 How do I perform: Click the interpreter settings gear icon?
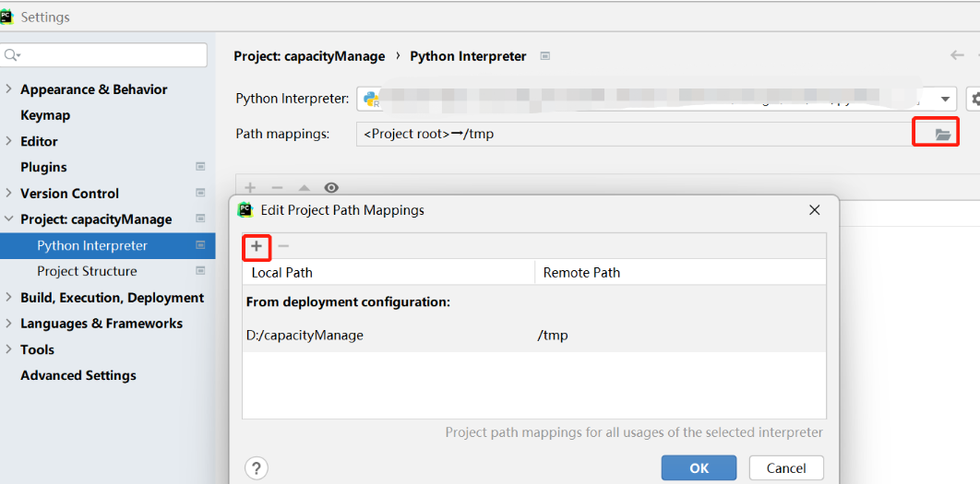974,99
